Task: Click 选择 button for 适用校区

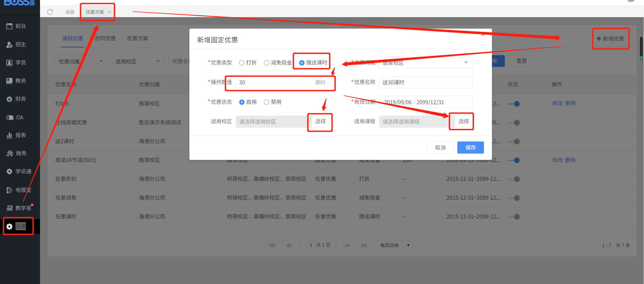Action: [x=320, y=121]
